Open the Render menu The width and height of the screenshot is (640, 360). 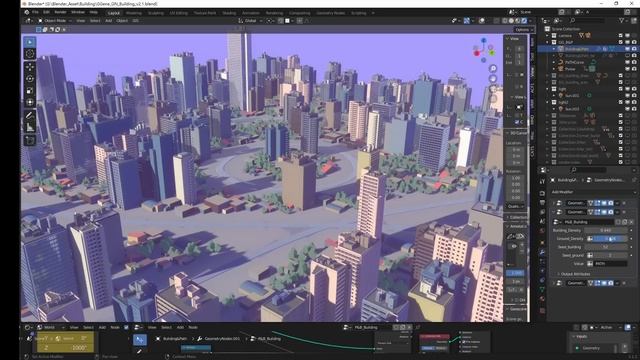point(60,12)
